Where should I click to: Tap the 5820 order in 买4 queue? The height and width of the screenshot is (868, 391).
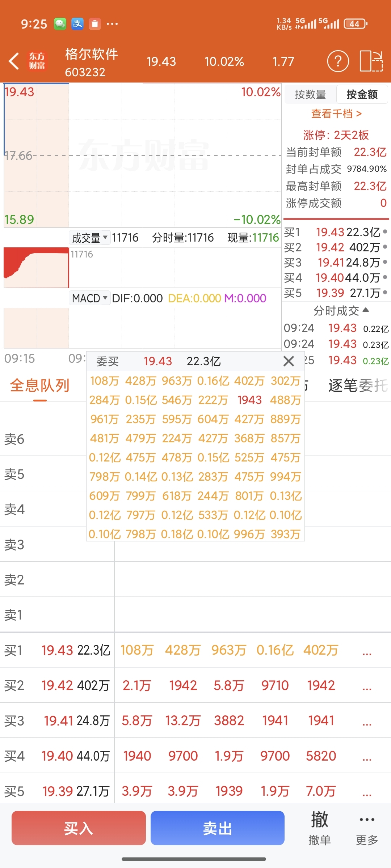click(x=321, y=756)
